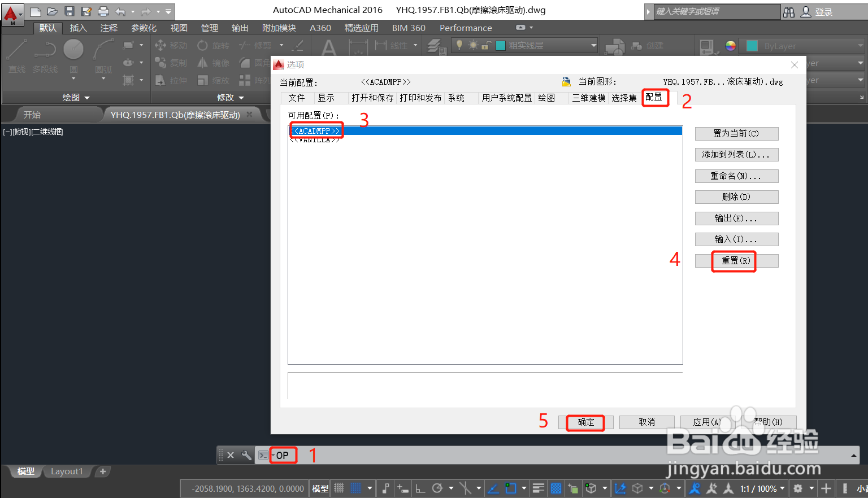Click the Undo arrow icon
Viewport: 868px width, 498px height.
pos(120,11)
